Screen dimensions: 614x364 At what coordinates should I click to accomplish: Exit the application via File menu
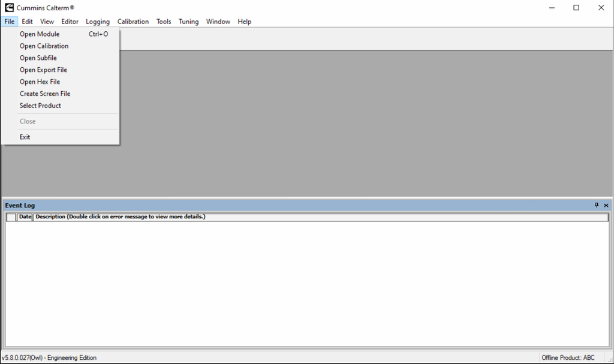click(x=25, y=137)
